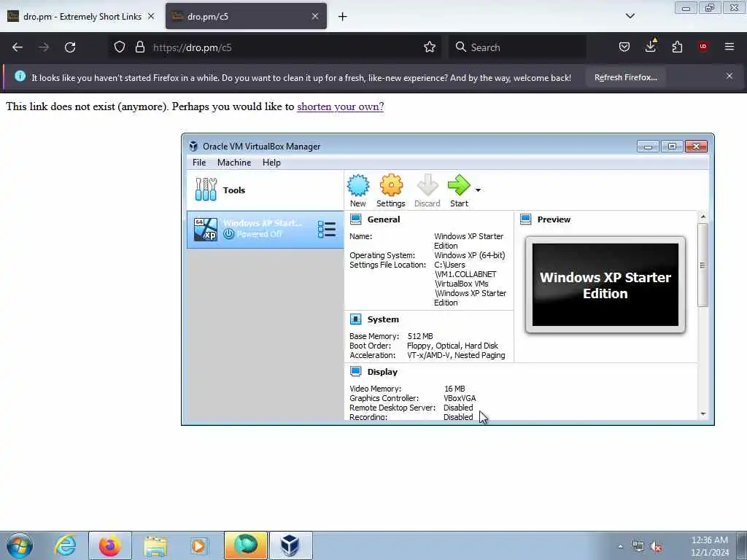Click the details pane vertical scrollbar thumb
747x560 pixels.
click(703, 265)
